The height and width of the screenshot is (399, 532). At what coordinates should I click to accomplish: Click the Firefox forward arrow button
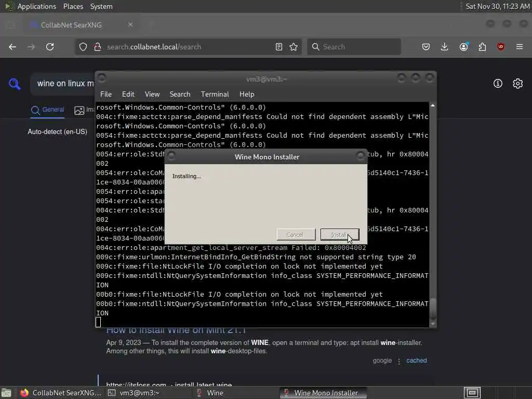point(31,47)
